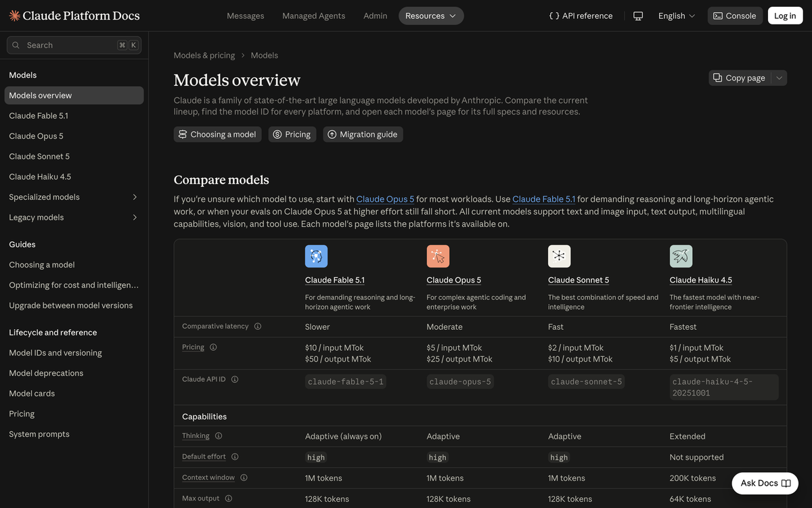Click the claude-sonnet-5 API ID code

point(586,382)
